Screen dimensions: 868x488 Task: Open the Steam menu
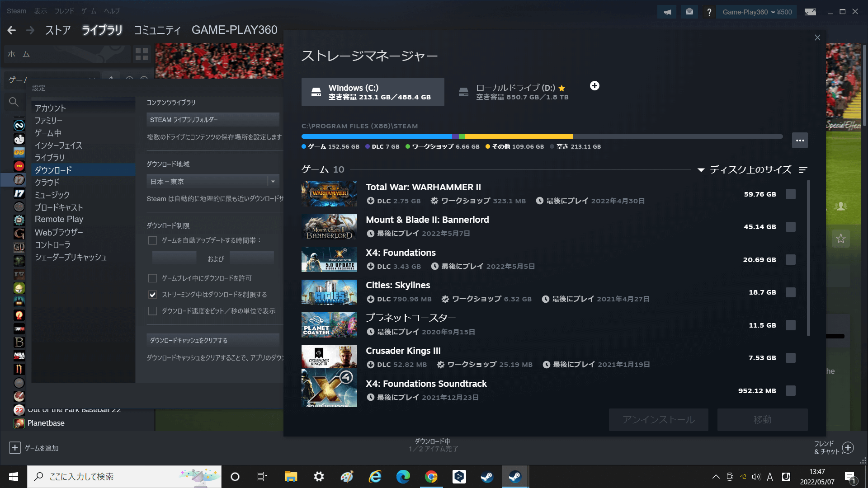pos(16,11)
